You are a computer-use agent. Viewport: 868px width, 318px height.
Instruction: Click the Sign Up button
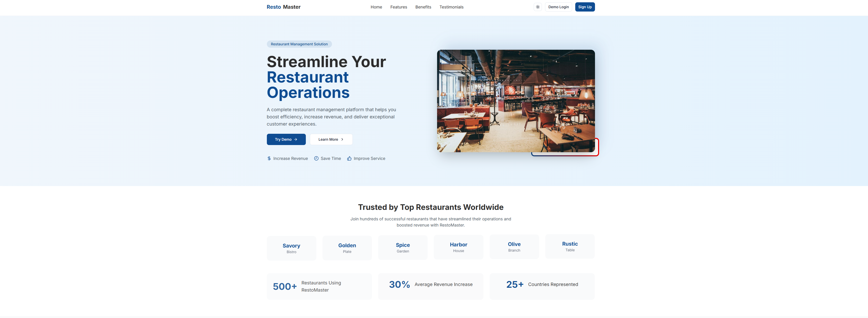[x=585, y=7]
